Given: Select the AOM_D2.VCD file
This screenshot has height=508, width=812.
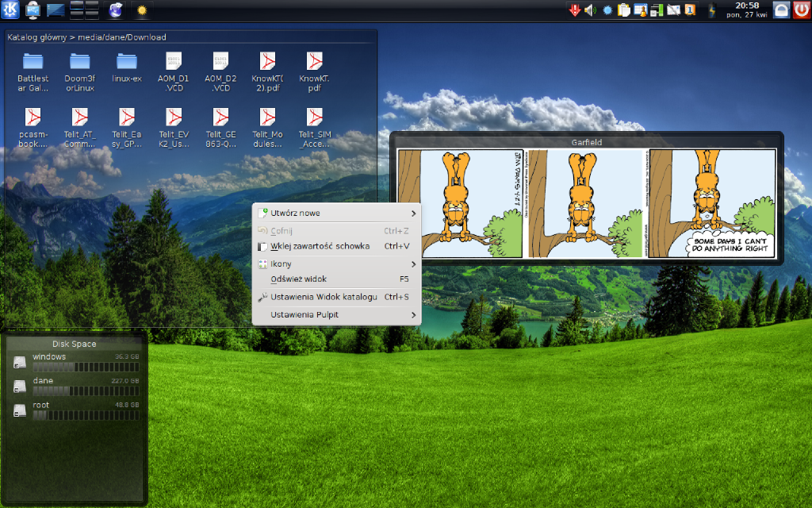Looking at the screenshot, I should coord(220,72).
